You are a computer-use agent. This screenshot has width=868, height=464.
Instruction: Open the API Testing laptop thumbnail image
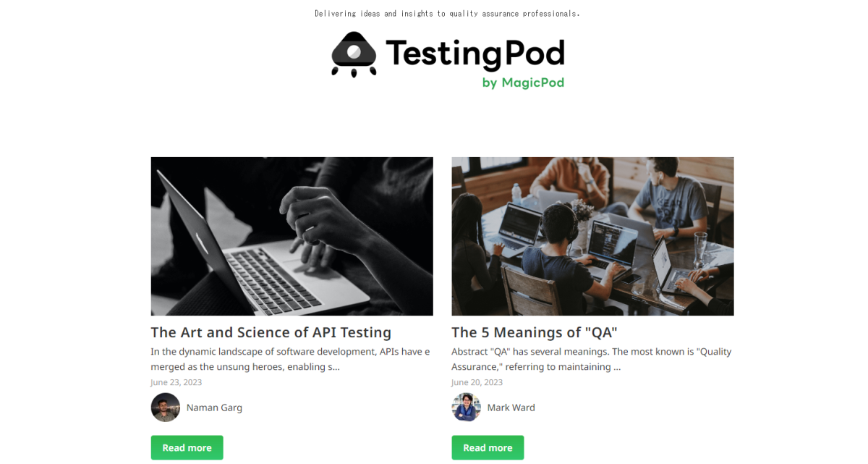[292, 236]
